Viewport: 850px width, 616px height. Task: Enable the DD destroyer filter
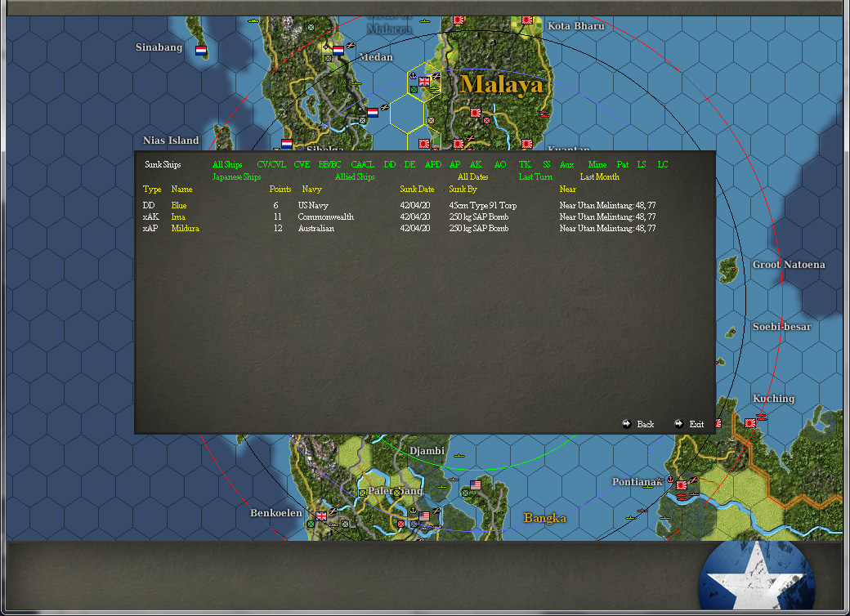click(390, 164)
